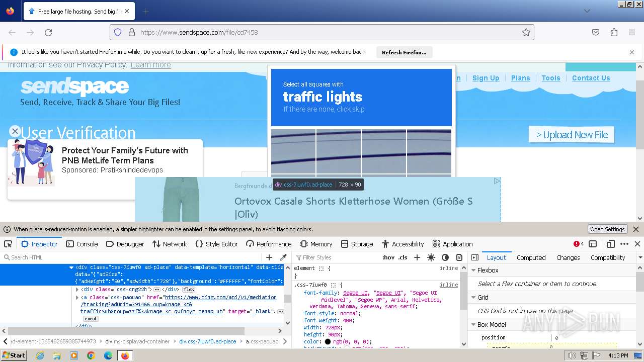Collapse the Flexbox section
The image size is (644, 362).
point(473,270)
